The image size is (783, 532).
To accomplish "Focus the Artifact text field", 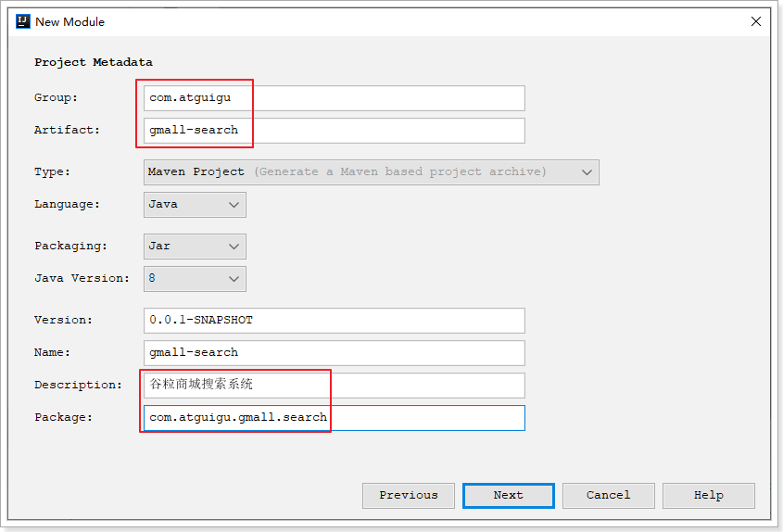I will click(334, 131).
